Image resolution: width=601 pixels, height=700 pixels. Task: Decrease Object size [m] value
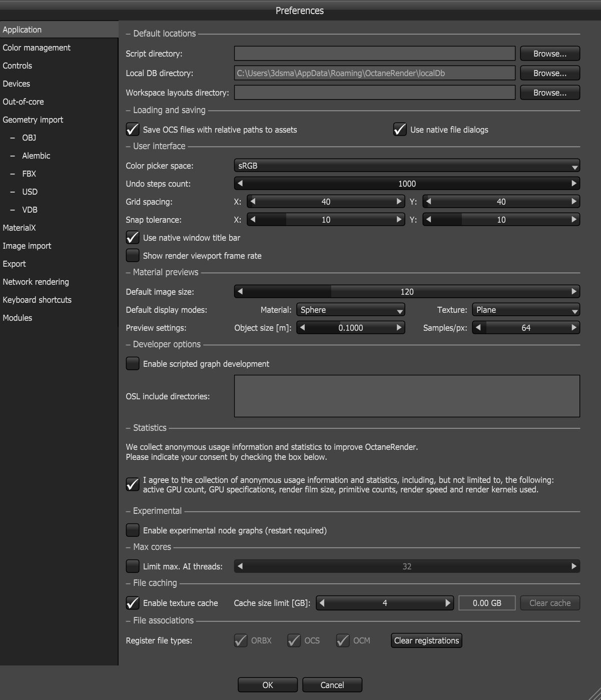(x=302, y=328)
